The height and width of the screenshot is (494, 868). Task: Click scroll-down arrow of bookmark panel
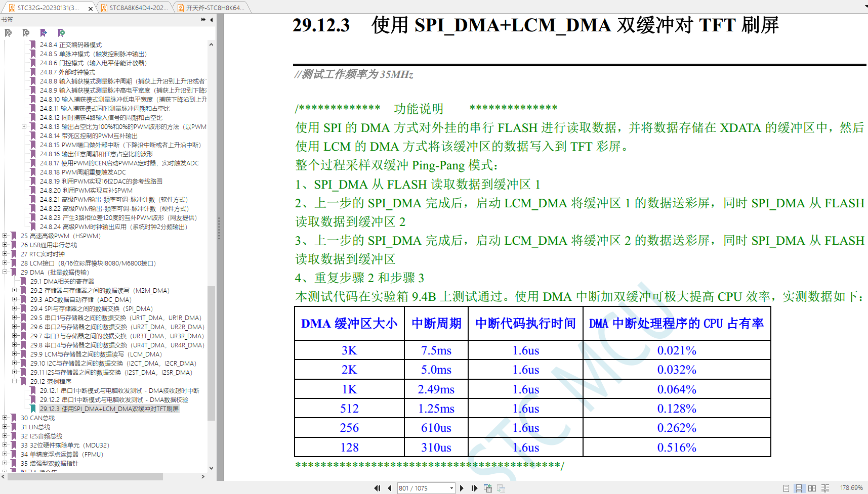coord(211,468)
